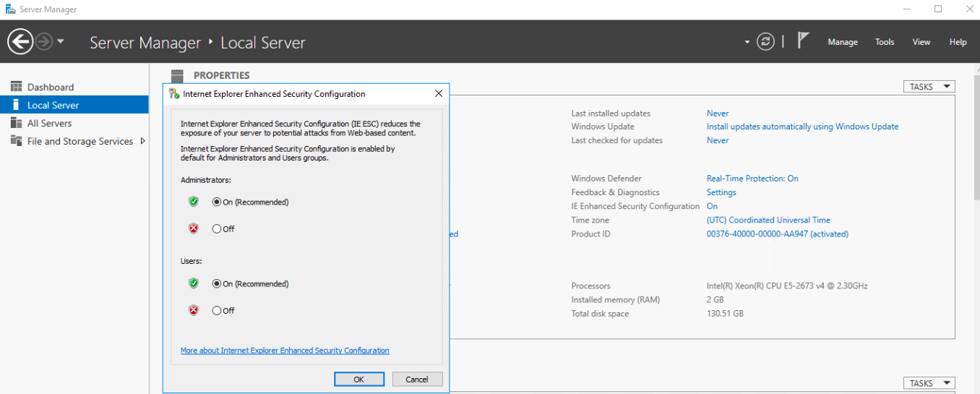Screen dimensions: 980x394
Task: Open the Notifications flag icon
Action: coord(803,40)
